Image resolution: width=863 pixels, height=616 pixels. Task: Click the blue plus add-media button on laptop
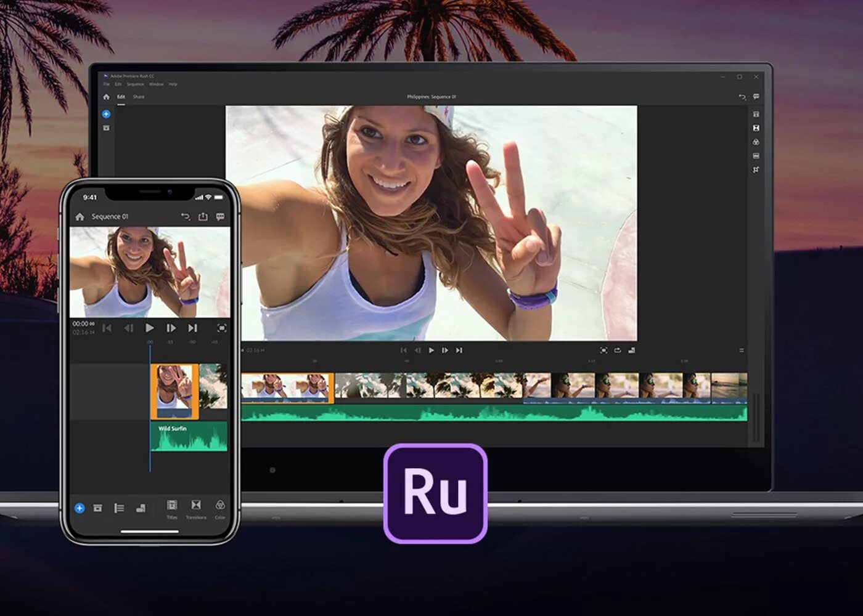pyautogui.click(x=106, y=114)
